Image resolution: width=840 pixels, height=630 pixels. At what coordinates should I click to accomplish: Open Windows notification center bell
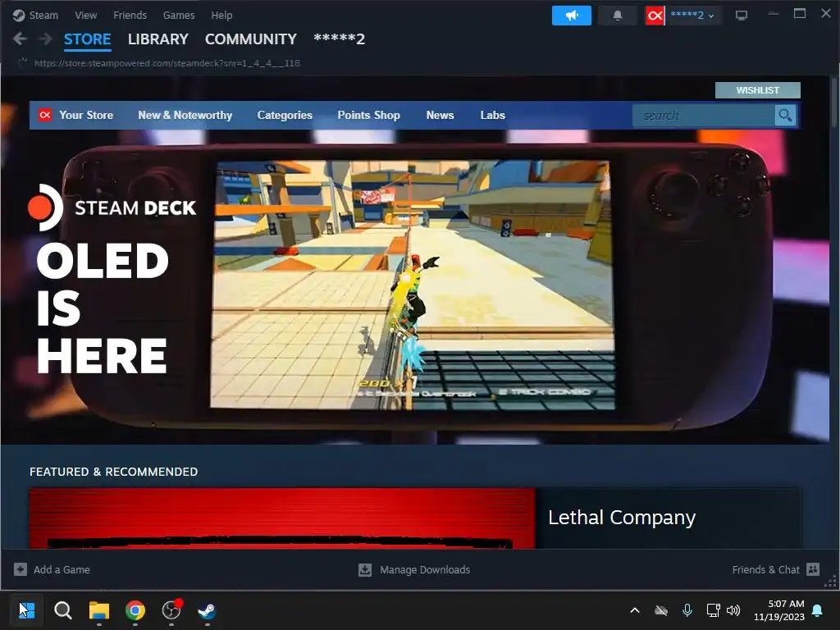[818, 610]
